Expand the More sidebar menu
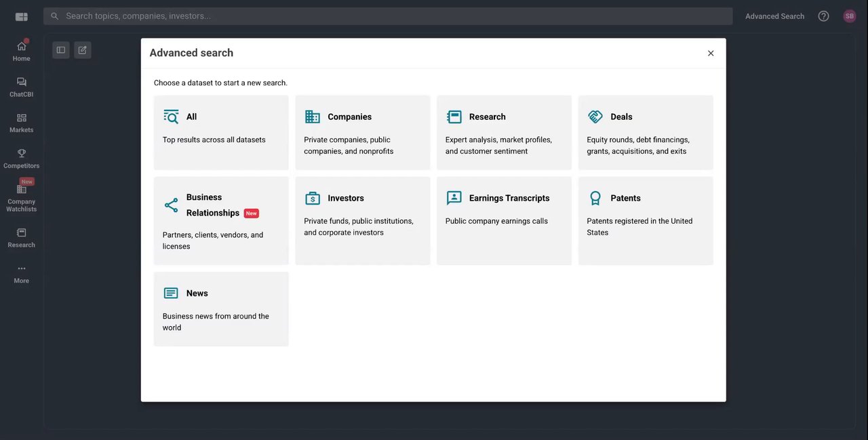Screen dimensions: 868x440 pos(21,273)
